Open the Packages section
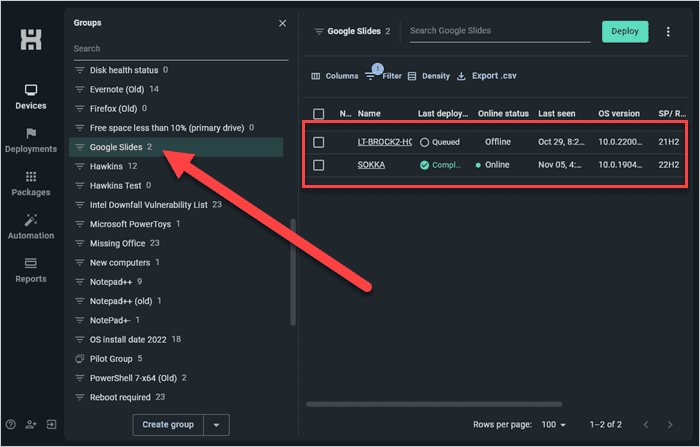This screenshot has height=447, width=700. pyautogui.click(x=31, y=184)
